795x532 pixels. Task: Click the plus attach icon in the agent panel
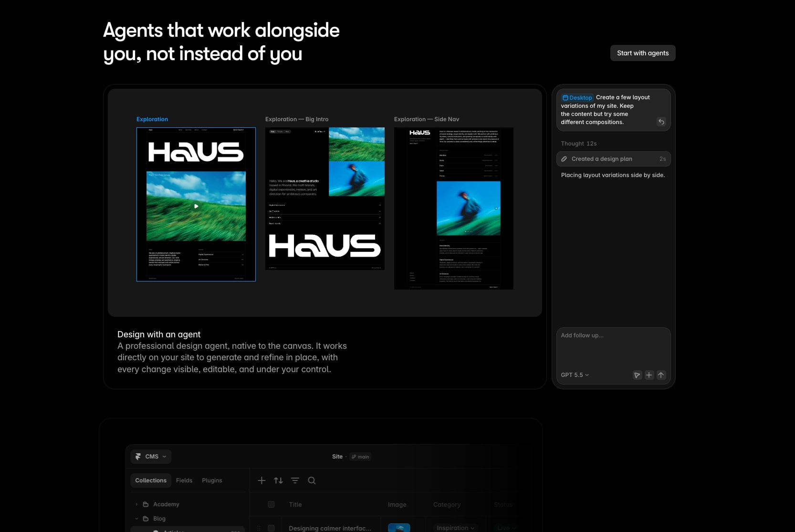649,375
